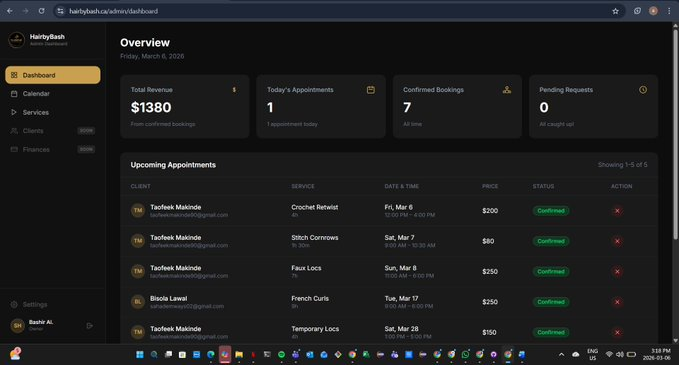This screenshot has height=365, width=679.
Task: Click the Faux Locs service name
Action: [x=306, y=268]
